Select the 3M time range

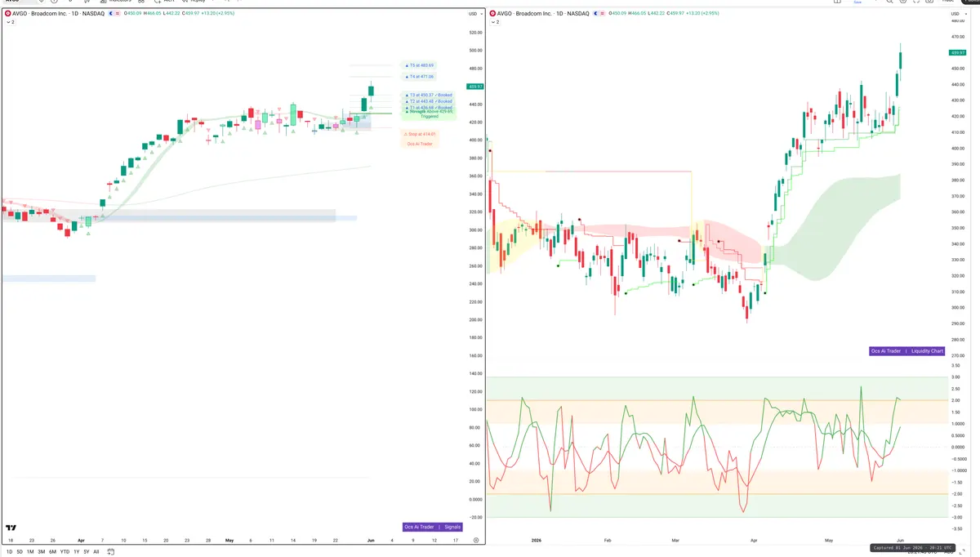pyautogui.click(x=42, y=552)
